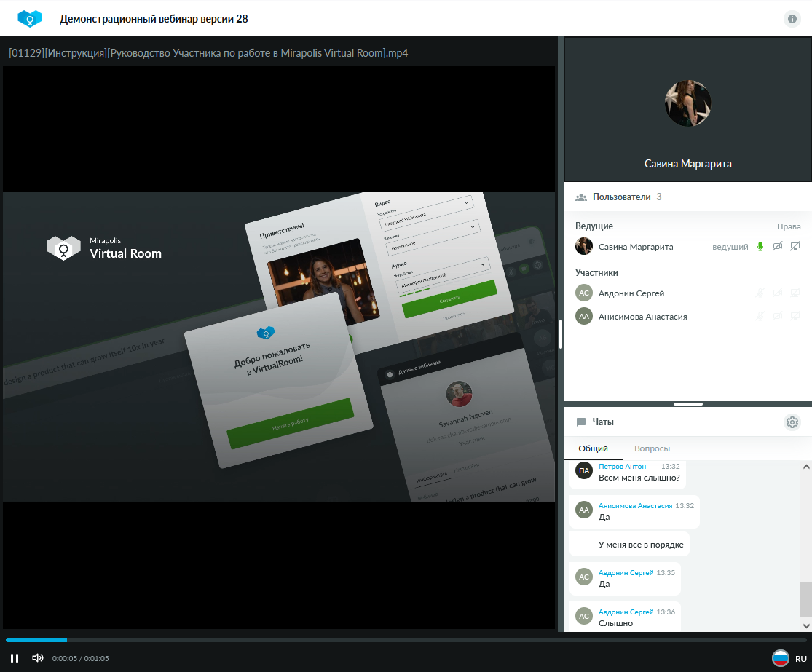Seek in the video progress bar
Screen dimensions: 812x672
[x=406, y=640]
